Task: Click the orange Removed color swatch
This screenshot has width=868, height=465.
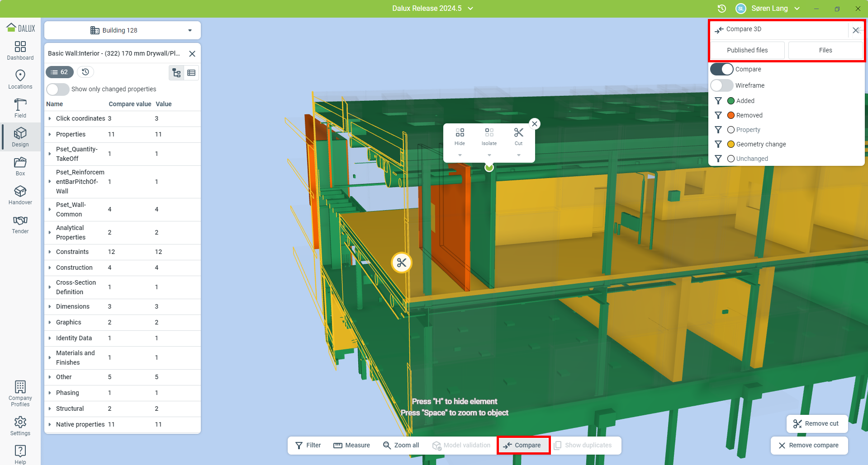Action: 730,115
